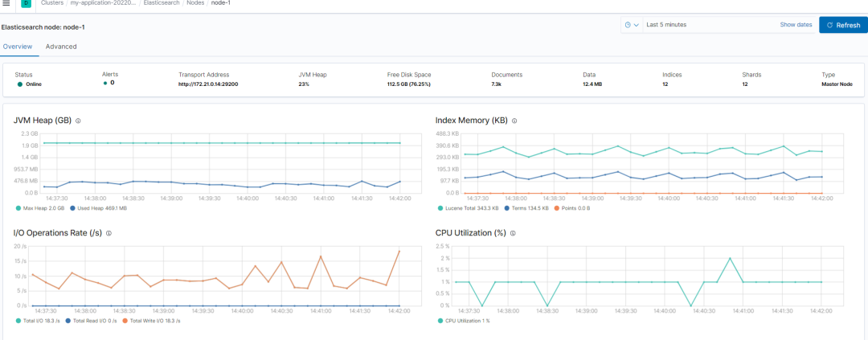Click info icon beside Index Memory (KB)

(x=514, y=121)
